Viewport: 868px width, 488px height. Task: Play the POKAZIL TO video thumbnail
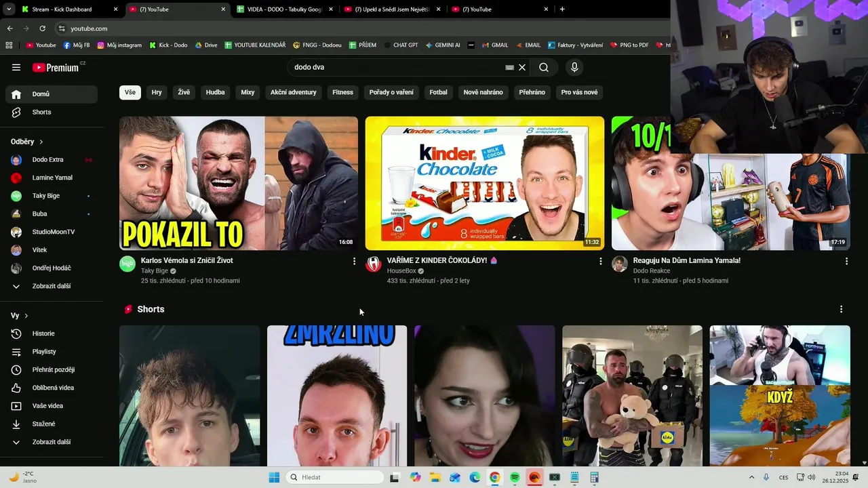[239, 183]
